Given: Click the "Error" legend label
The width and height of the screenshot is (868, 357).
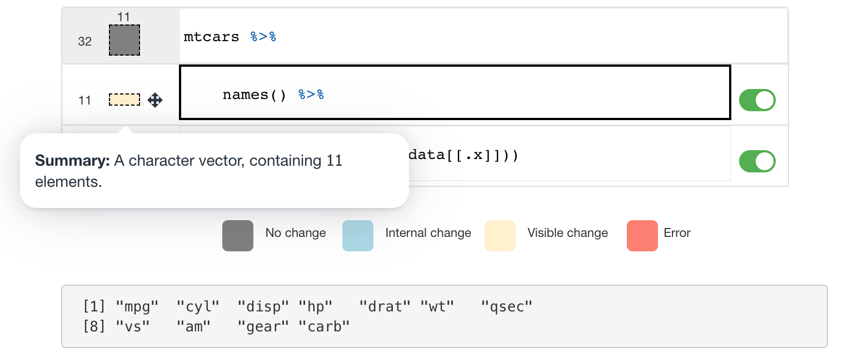Looking at the screenshot, I should point(677,233).
